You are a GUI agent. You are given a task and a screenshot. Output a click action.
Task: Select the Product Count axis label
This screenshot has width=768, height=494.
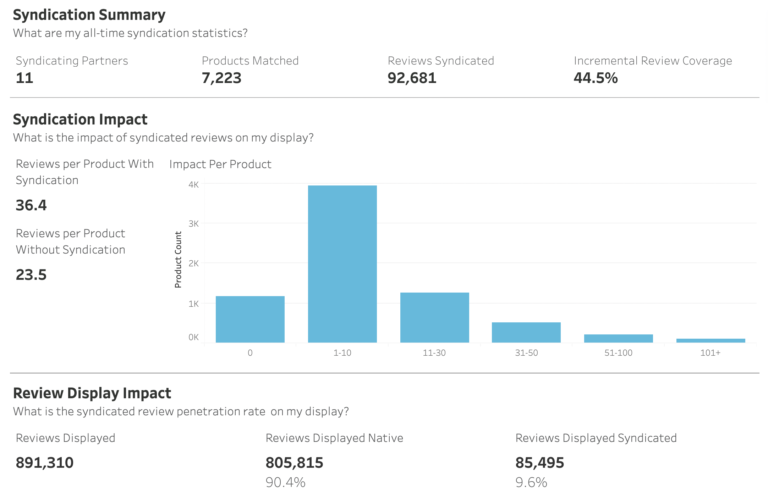tap(179, 262)
